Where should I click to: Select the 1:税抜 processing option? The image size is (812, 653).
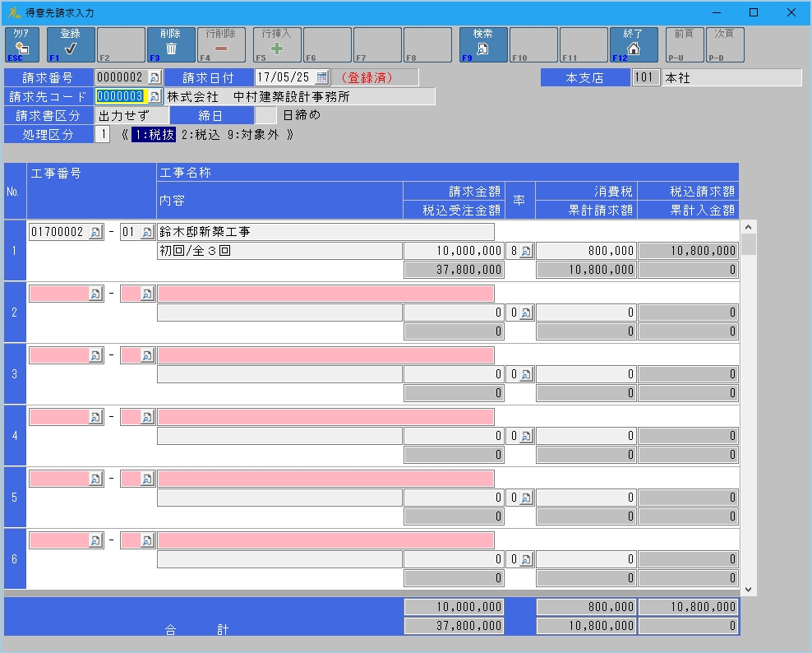click(153, 135)
